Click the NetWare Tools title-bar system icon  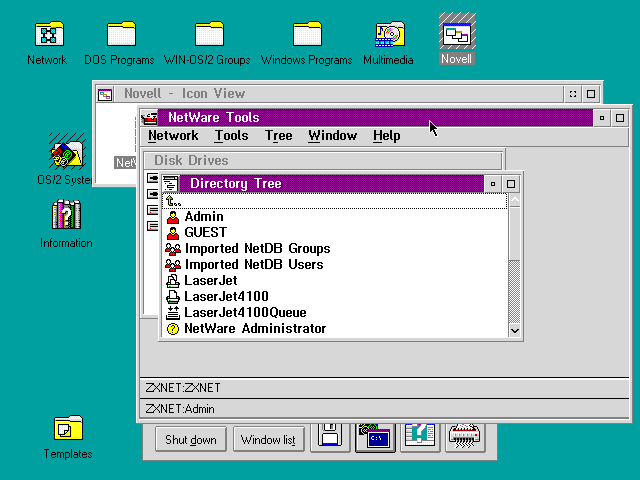pyautogui.click(x=149, y=118)
